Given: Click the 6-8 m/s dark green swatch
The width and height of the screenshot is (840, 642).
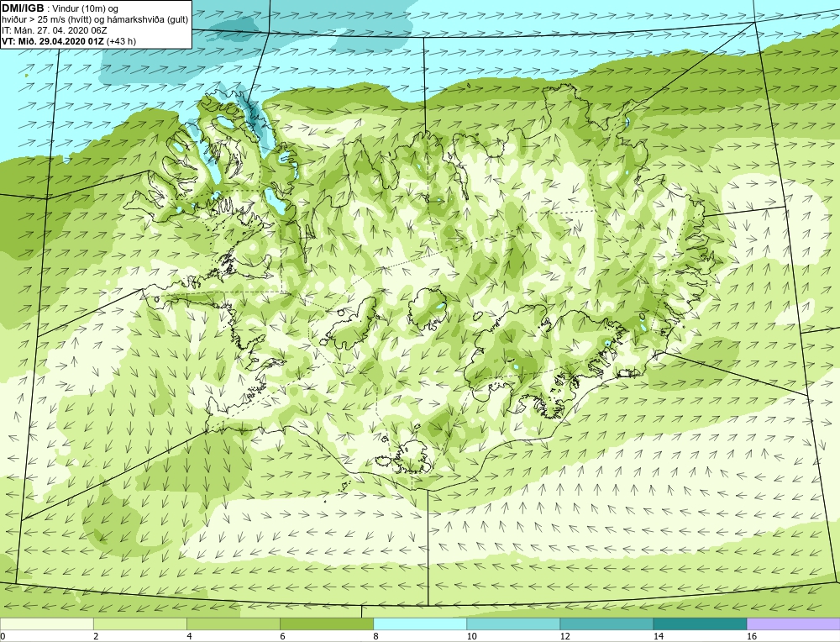Looking at the screenshot, I should point(327,624).
